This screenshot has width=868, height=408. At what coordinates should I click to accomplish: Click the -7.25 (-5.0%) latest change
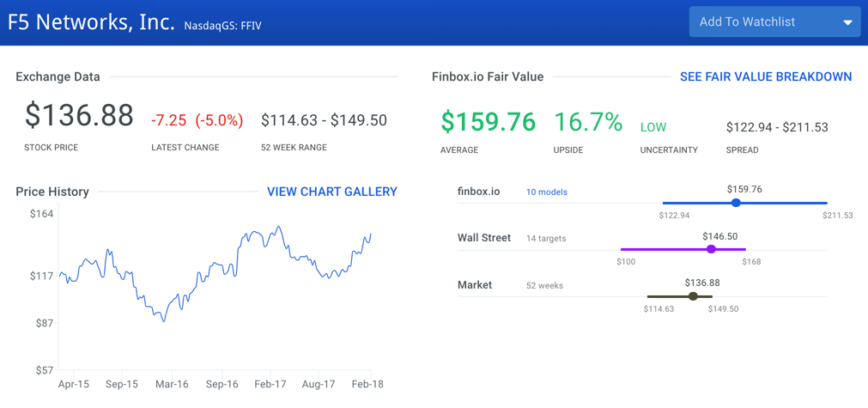tap(197, 120)
